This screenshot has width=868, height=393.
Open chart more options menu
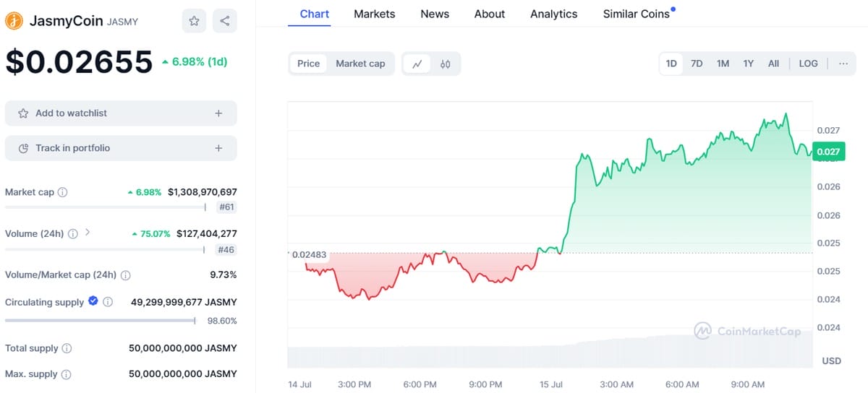pyautogui.click(x=843, y=64)
